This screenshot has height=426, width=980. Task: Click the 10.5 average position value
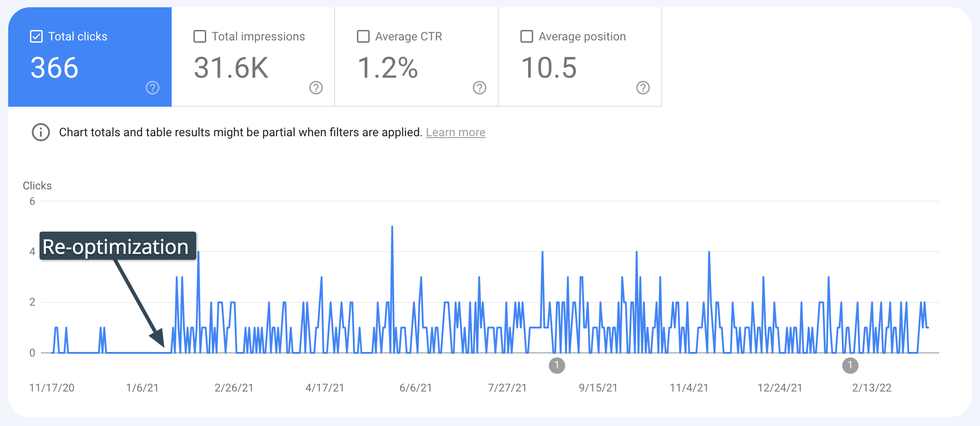(549, 68)
